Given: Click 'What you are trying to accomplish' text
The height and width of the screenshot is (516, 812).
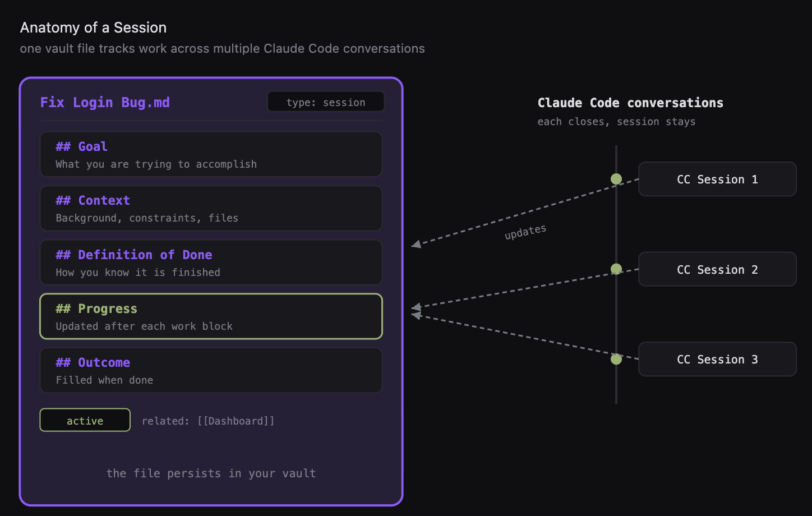Looking at the screenshot, I should point(156,164).
